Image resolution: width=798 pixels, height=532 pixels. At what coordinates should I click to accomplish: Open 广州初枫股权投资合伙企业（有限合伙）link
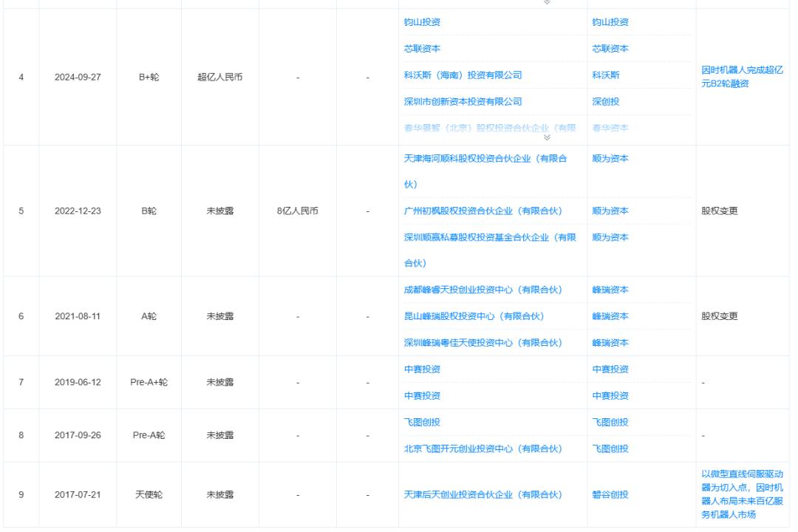482,211
